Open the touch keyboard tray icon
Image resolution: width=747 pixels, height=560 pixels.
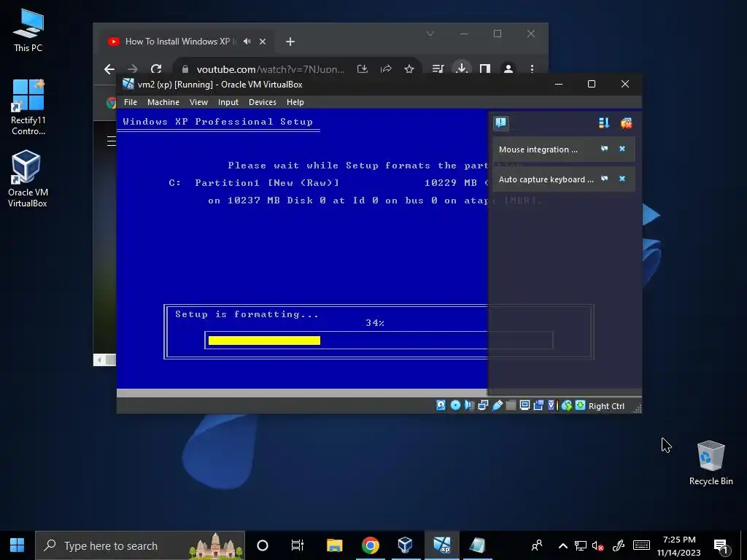641,545
